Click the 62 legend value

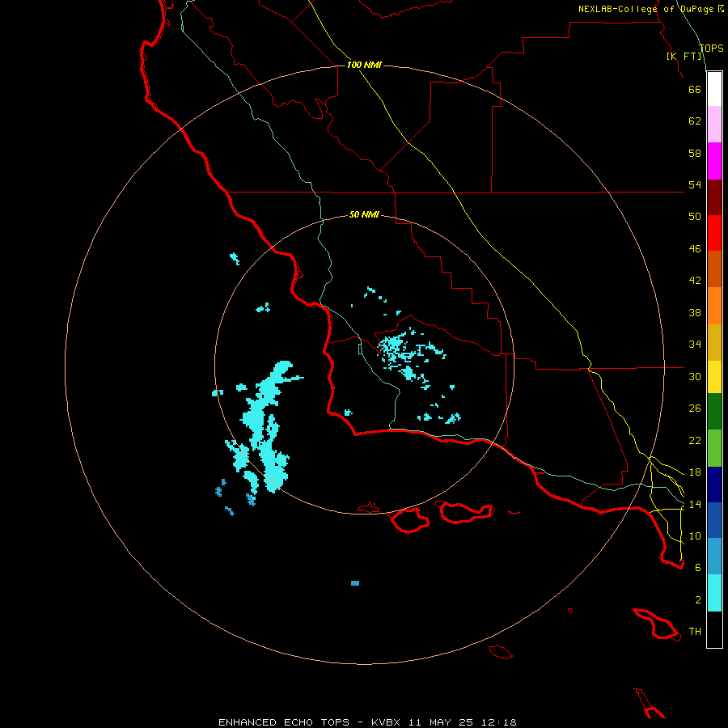coord(695,121)
